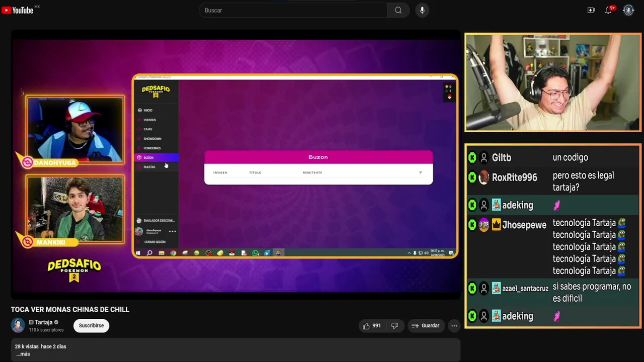
Task: Open the Pokeball app on the taskbar
Action: pos(232,253)
